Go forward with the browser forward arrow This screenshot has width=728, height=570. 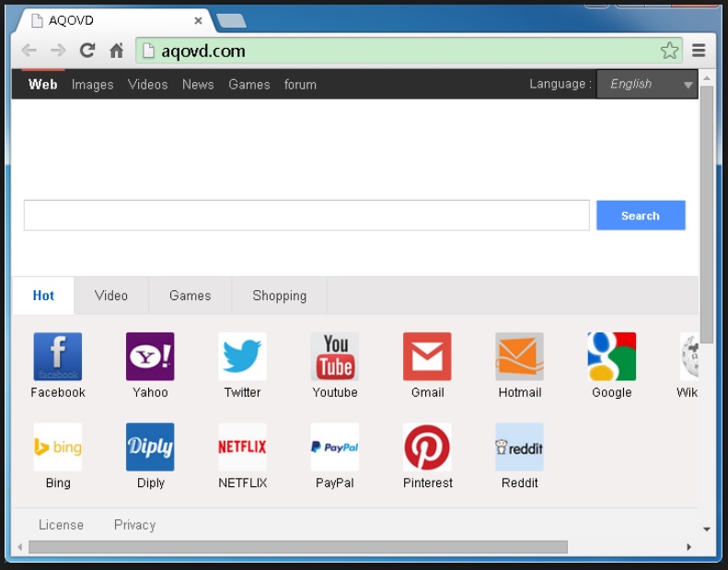pos(58,50)
